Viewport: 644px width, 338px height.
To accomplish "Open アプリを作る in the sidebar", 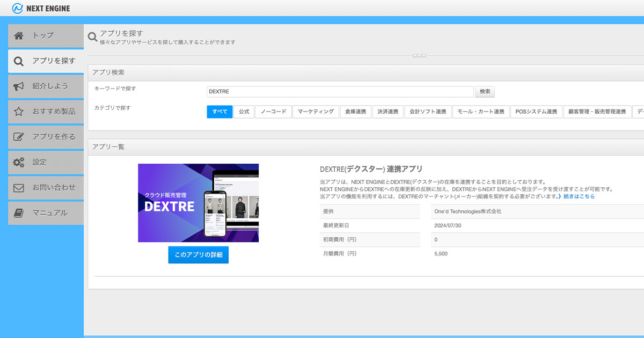I will click(46, 137).
